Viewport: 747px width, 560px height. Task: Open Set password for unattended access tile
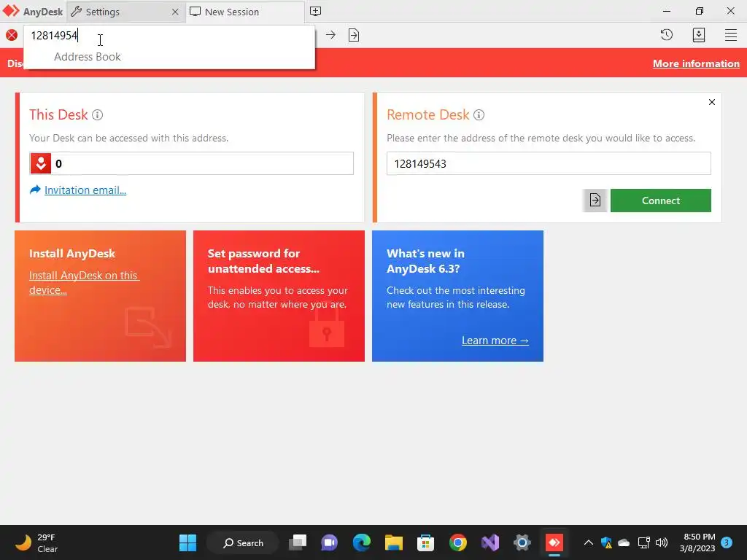click(279, 296)
